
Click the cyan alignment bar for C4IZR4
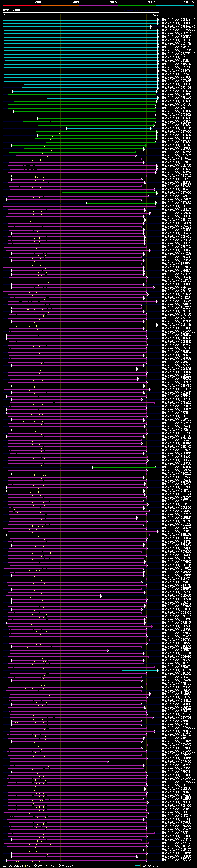pos(140,670)
